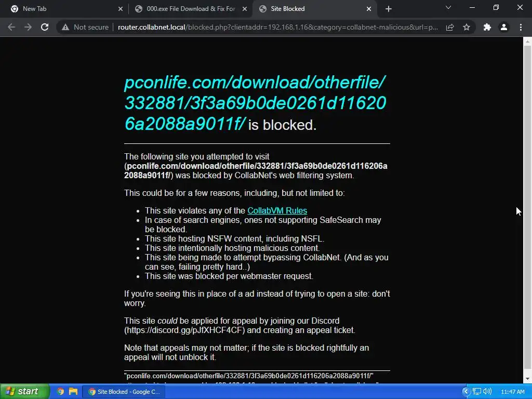532x399 pixels.
Task: Switch to 000.exe File Download tab
Action: click(x=190, y=9)
